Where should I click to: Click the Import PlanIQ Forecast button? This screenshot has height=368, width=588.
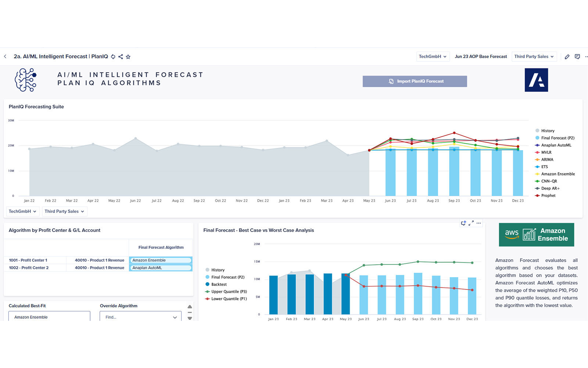(x=415, y=81)
